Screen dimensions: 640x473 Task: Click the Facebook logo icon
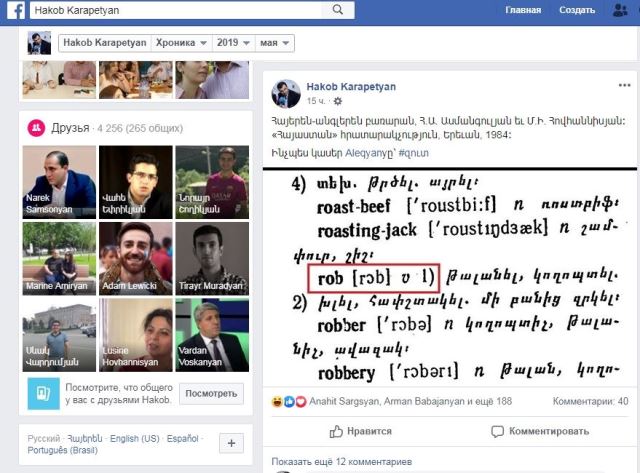point(13,10)
